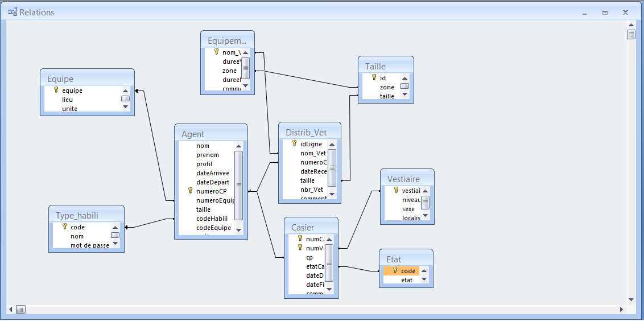The width and height of the screenshot is (644, 321).
Task: Select the codeEquipe field in Agent
Action: click(213, 228)
